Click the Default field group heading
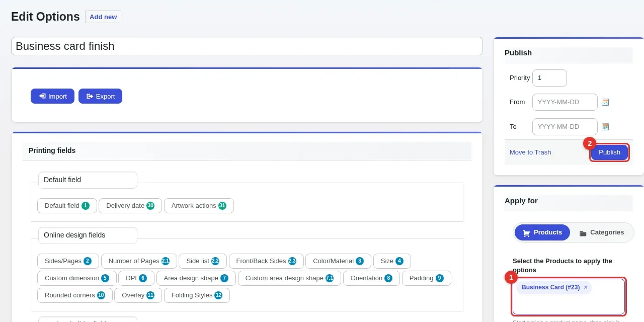This screenshot has width=644, height=322. [x=88, y=180]
